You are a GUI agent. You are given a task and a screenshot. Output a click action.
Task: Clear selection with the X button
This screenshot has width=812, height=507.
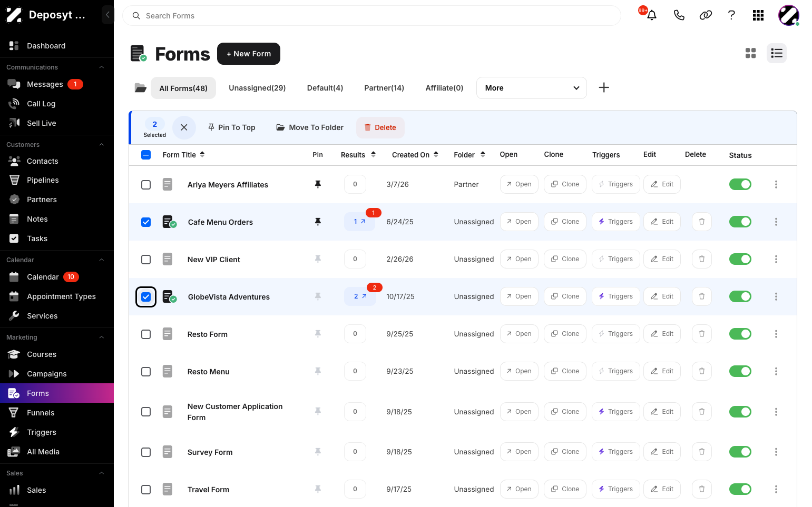click(184, 127)
